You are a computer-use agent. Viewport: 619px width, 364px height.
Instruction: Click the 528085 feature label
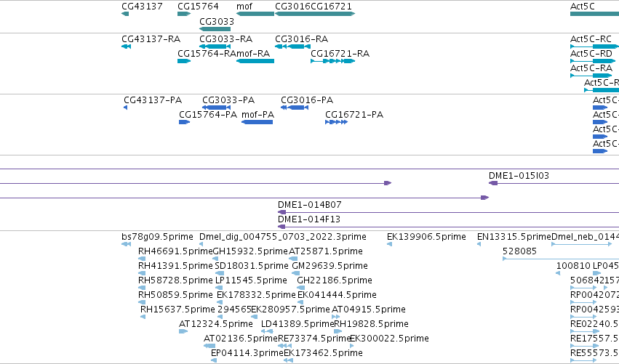[x=519, y=251]
